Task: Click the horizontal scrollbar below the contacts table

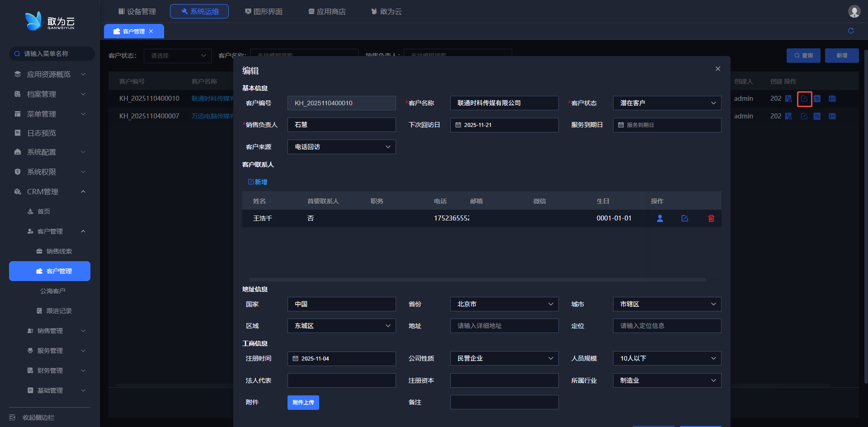Action: (x=477, y=280)
